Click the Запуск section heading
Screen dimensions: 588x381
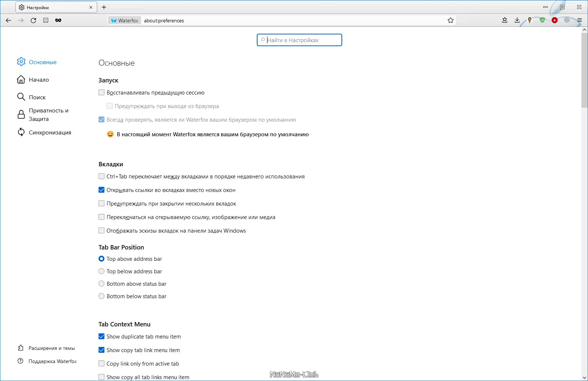pyautogui.click(x=108, y=80)
